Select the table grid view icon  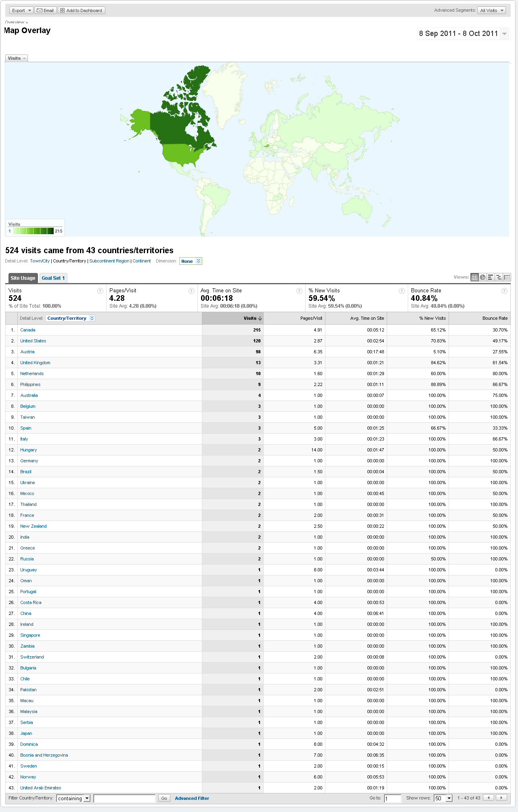474,277
